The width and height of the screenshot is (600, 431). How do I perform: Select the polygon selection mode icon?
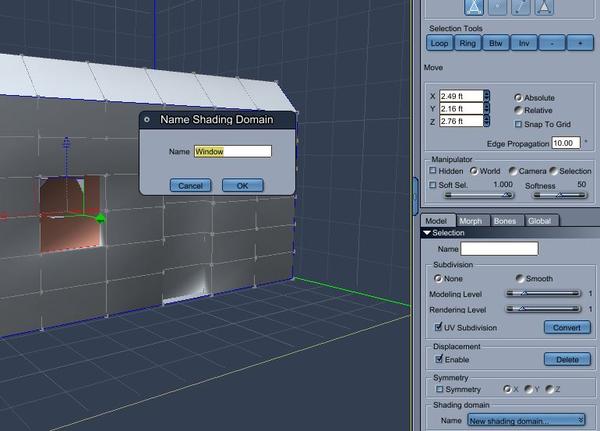[x=544, y=7]
